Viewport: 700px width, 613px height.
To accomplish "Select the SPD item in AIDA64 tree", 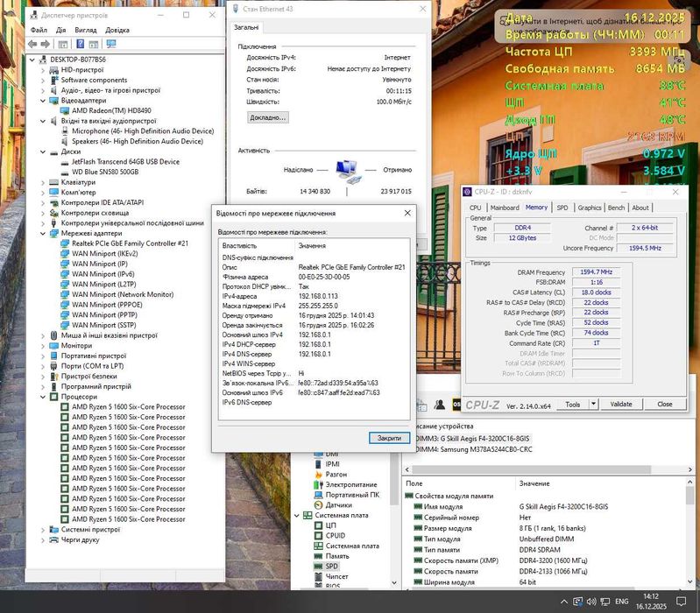I will coord(331,567).
